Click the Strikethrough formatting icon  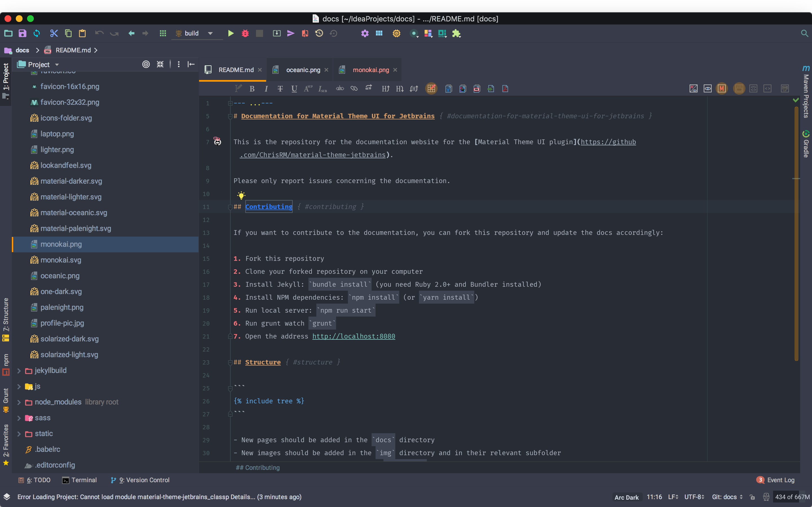280,89
